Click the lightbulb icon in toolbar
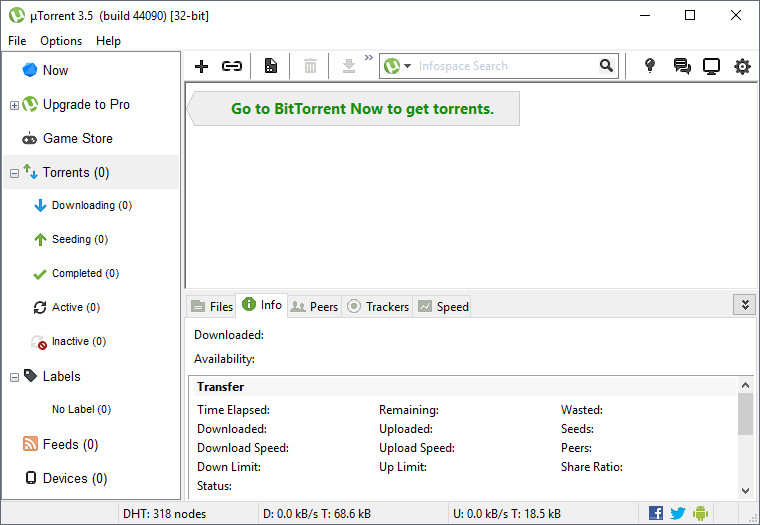The image size is (760, 525). point(650,66)
